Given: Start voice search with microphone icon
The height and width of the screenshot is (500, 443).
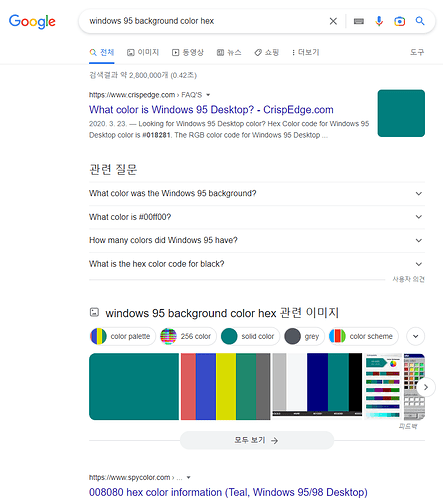Looking at the screenshot, I should [x=379, y=21].
